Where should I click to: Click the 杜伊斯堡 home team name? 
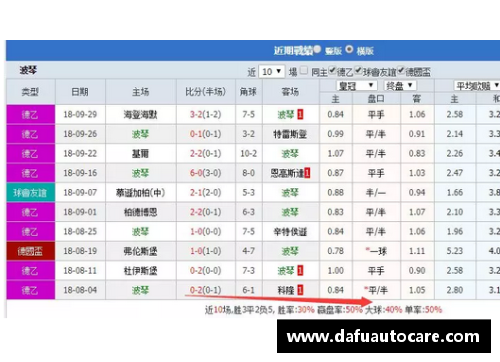(x=140, y=270)
